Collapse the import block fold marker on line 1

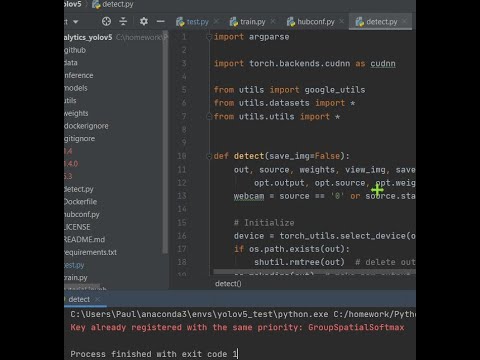209,37
